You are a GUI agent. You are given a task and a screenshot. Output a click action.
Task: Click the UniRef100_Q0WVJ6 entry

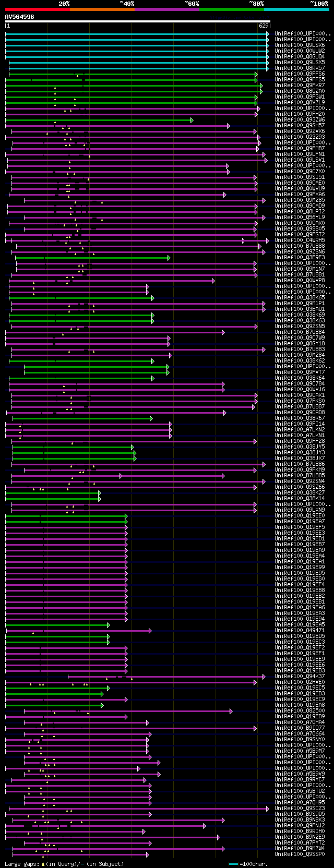(x=300, y=390)
